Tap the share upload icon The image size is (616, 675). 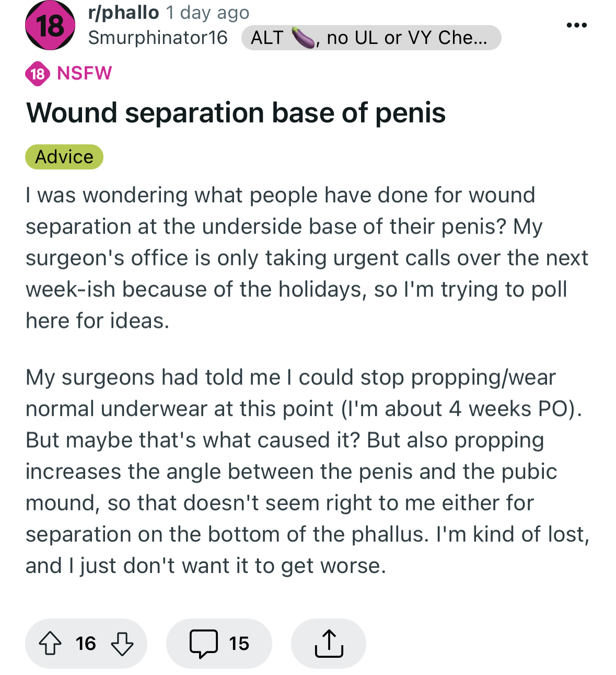[329, 643]
